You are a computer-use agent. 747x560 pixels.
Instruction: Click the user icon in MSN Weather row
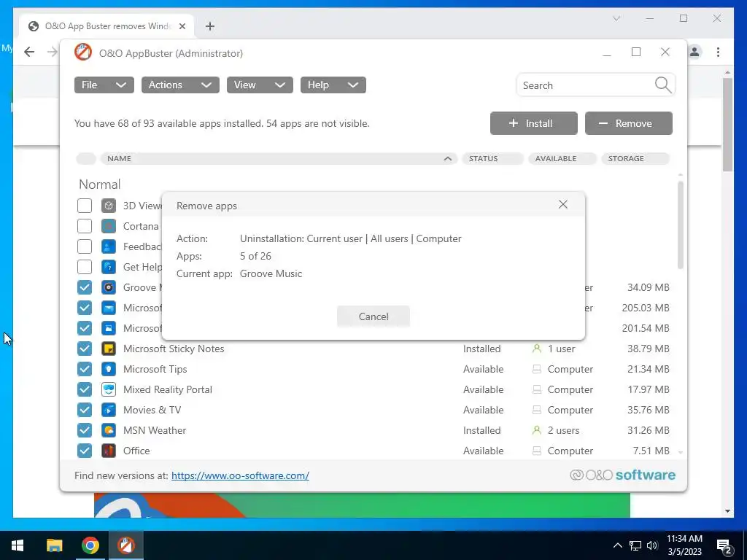pos(537,430)
